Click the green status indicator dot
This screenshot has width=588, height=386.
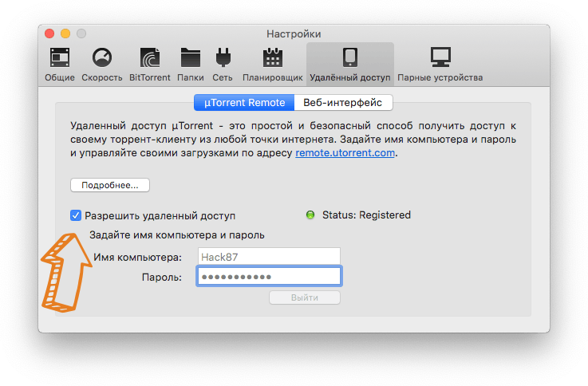pyautogui.click(x=310, y=215)
